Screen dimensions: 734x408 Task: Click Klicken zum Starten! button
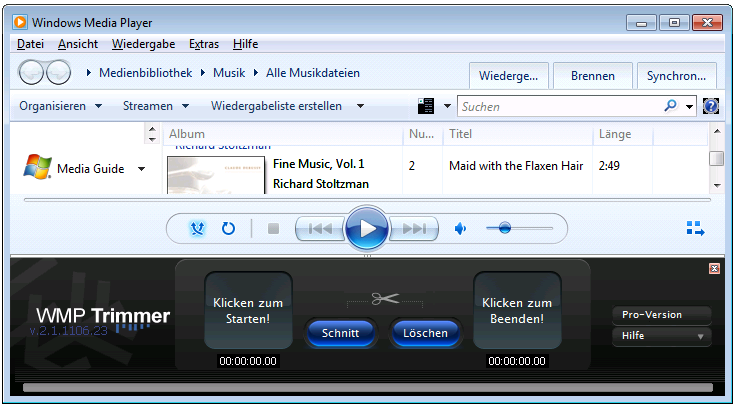point(248,310)
